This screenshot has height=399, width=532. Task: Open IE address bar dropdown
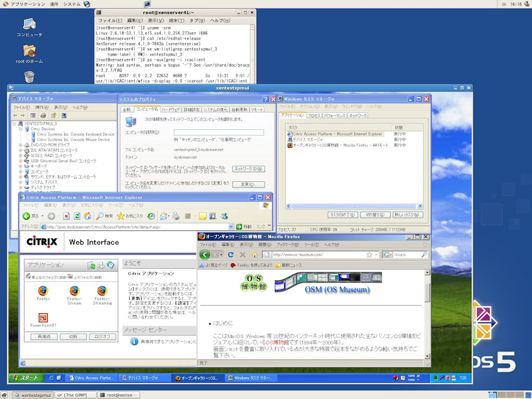click(231, 227)
